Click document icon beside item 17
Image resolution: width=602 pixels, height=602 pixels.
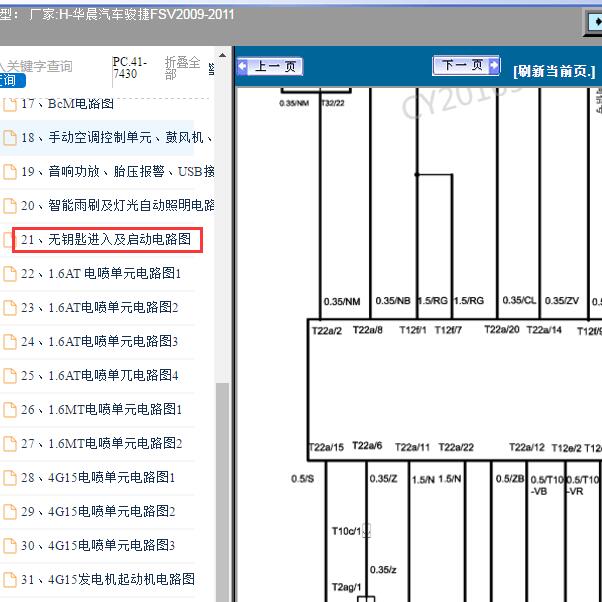[10, 104]
